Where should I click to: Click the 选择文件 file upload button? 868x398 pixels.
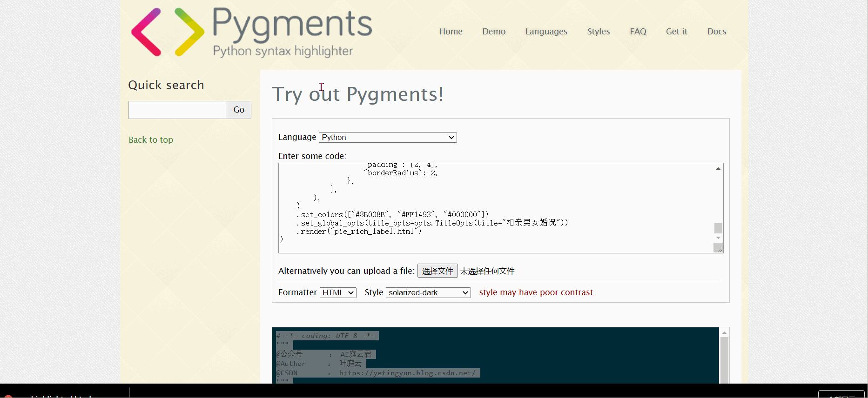437,271
